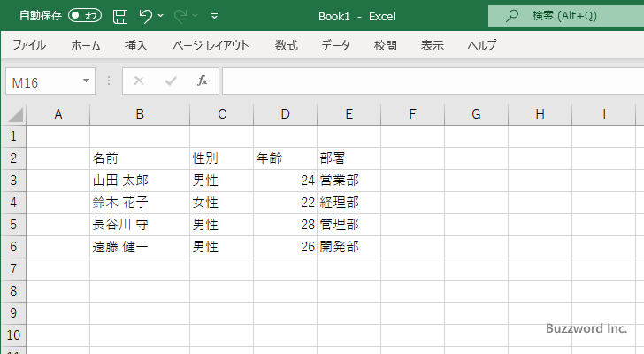644x354 pixels.
Task: Select row 7 header
Action: point(13,269)
